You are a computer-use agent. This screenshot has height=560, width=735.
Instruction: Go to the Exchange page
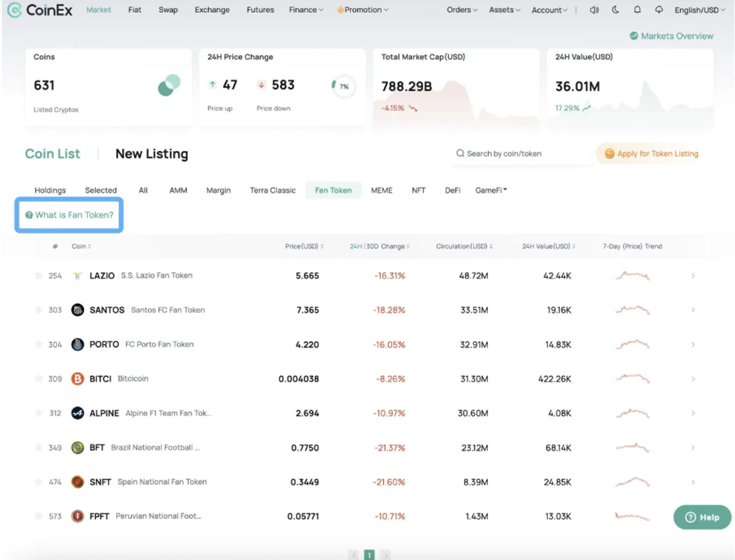point(212,10)
